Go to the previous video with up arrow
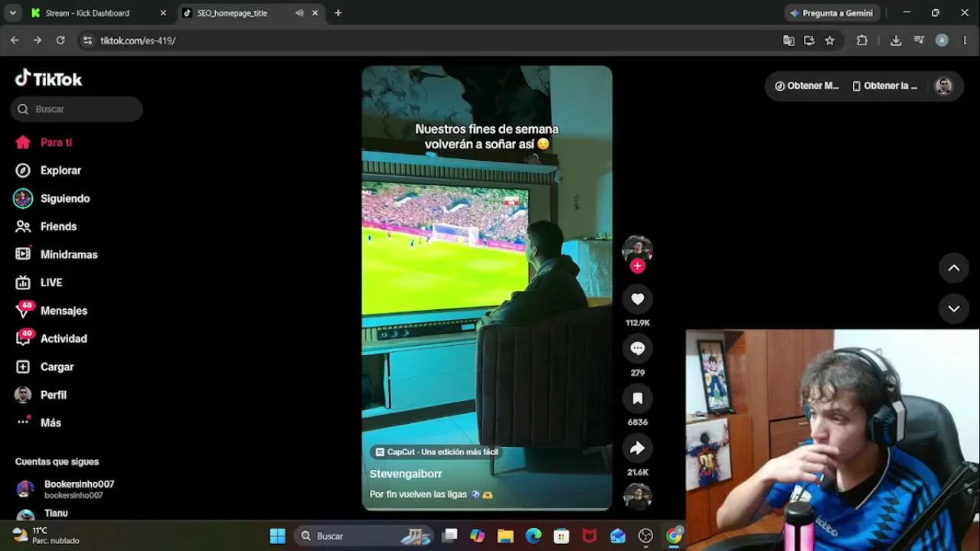 pos(954,268)
